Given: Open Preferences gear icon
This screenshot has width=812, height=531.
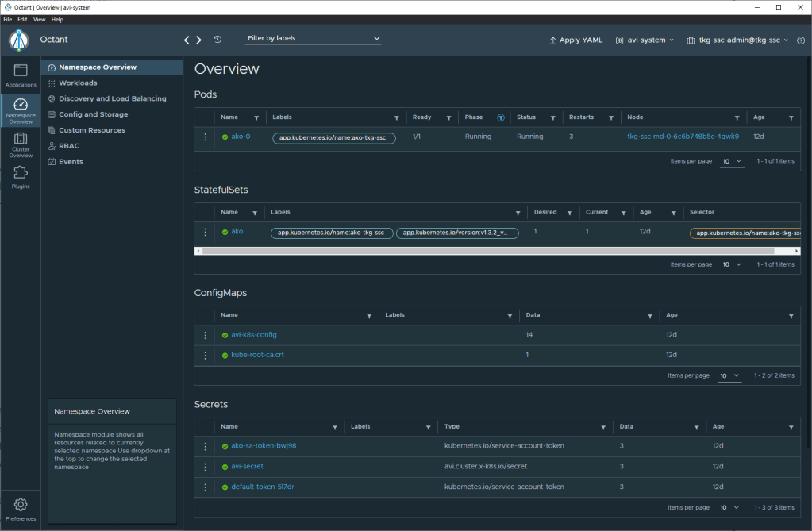Looking at the screenshot, I should click(21, 508).
